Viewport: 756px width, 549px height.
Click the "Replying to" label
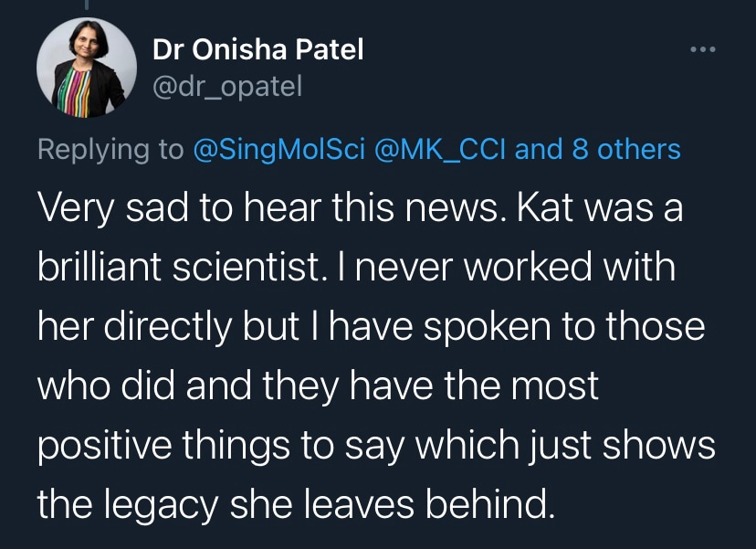[110, 149]
